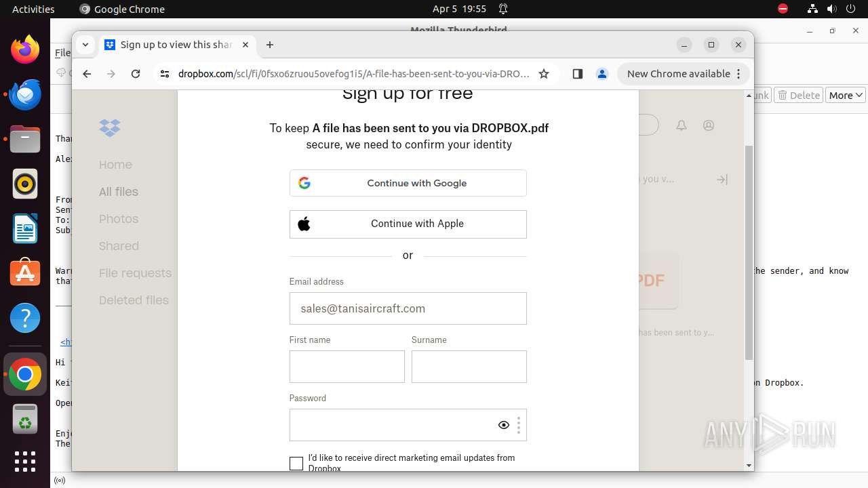Click the do-not-disturb tray indicator

[x=783, y=9]
